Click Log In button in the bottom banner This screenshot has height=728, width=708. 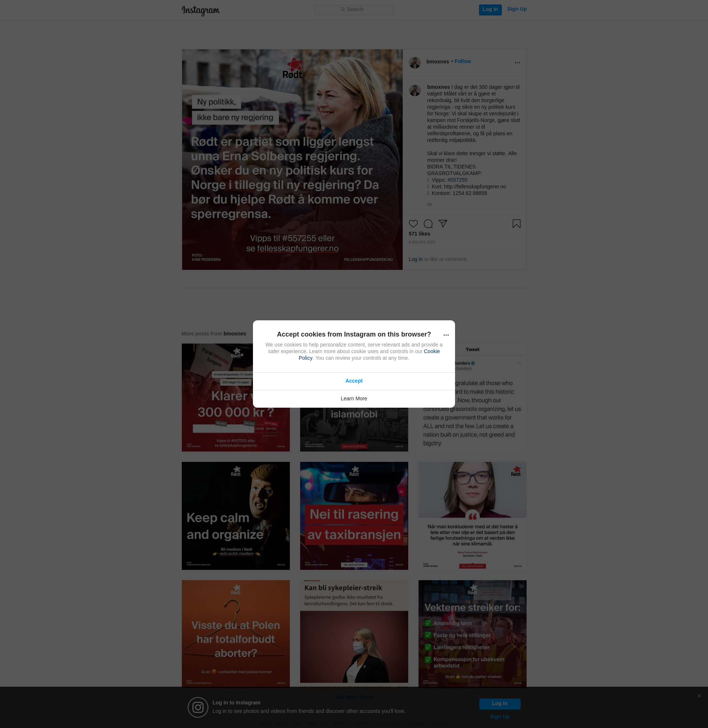pos(499,704)
